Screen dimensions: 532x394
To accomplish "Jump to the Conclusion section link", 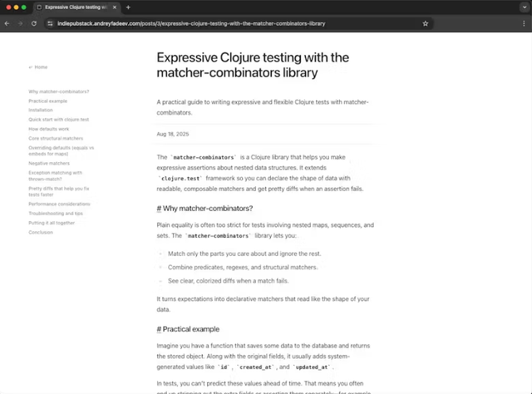I will tap(41, 233).
